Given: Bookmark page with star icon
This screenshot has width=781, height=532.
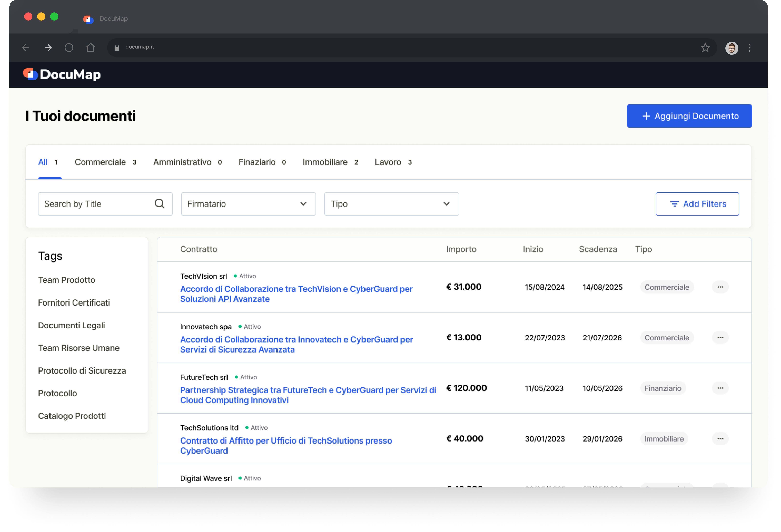Looking at the screenshot, I should pos(705,48).
